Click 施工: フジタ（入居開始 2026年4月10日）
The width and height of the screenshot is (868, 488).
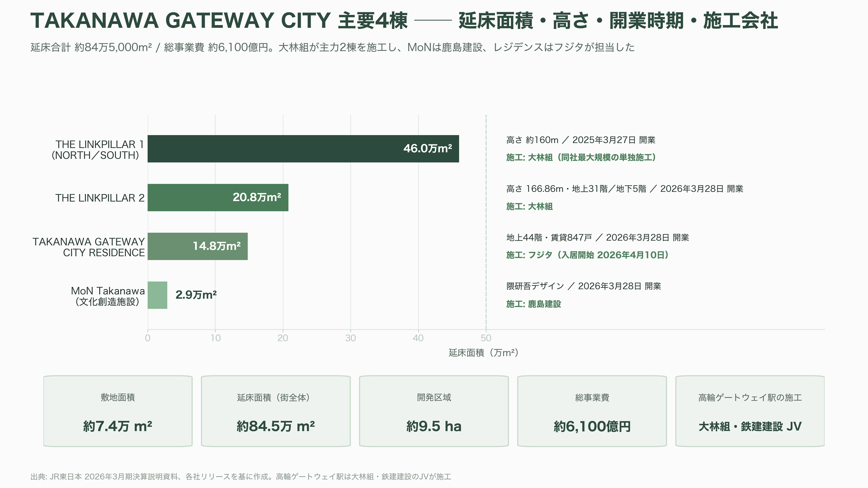coord(588,255)
